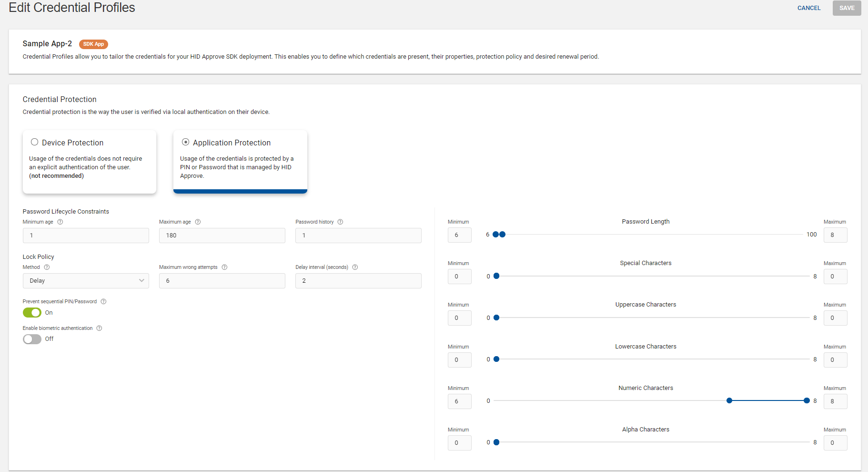Click the Password history help icon
The width and height of the screenshot is (868, 472).
pos(340,222)
